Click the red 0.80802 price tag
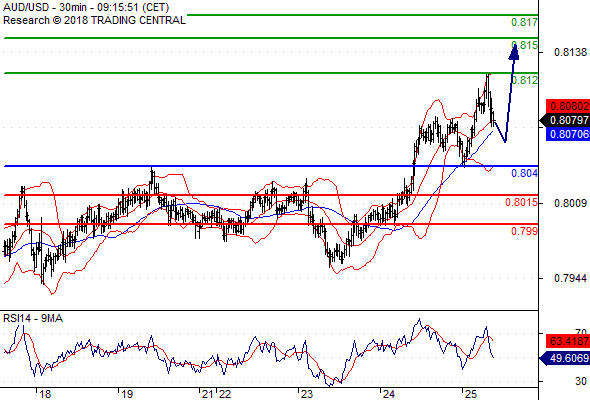590x400 pixels. [568, 106]
